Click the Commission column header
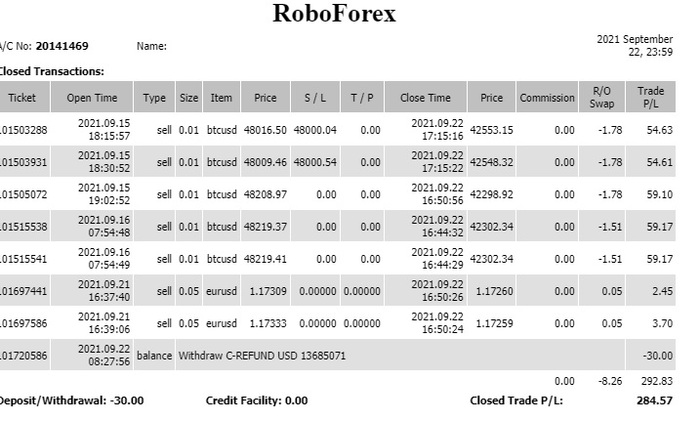This screenshot has height=421, width=700. (x=546, y=99)
